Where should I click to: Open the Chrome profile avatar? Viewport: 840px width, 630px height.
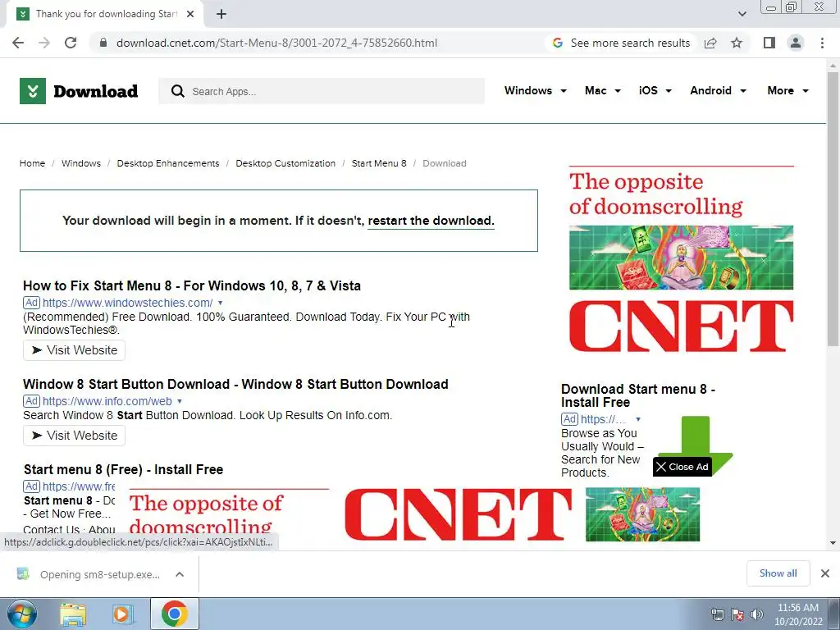(x=796, y=43)
